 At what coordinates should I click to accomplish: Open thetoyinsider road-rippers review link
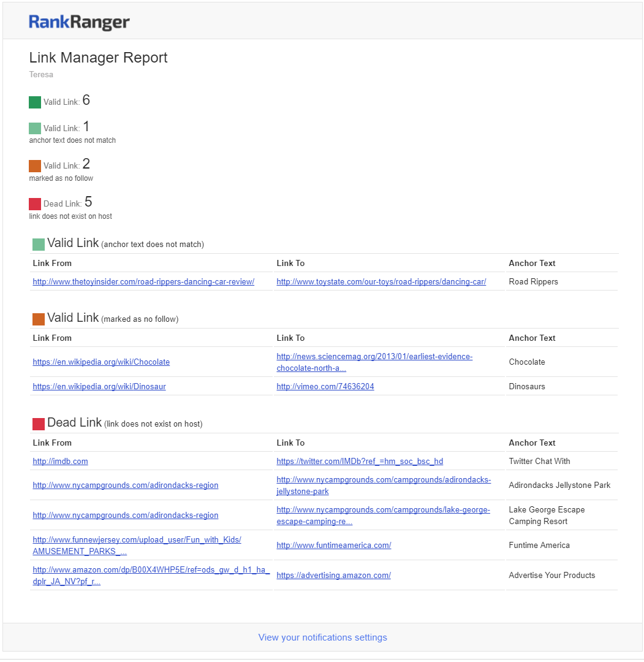click(143, 281)
